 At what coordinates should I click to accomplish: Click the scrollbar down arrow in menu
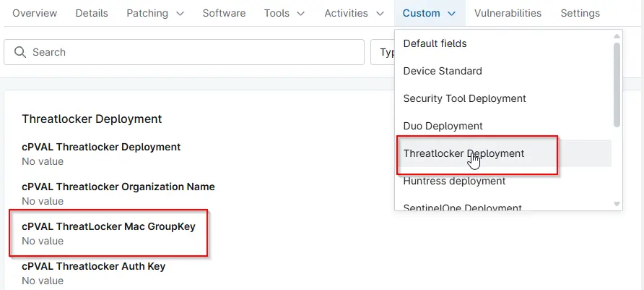(x=617, y=205)
